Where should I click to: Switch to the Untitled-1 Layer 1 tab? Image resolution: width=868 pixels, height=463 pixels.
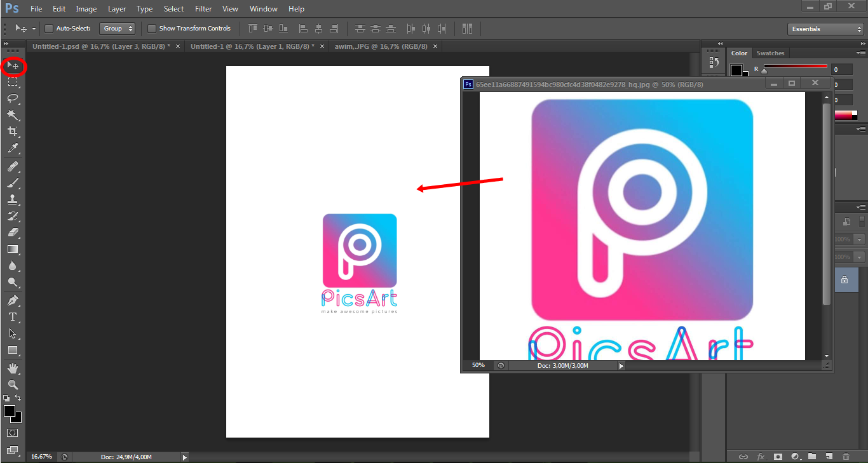(x=252, y=46)
